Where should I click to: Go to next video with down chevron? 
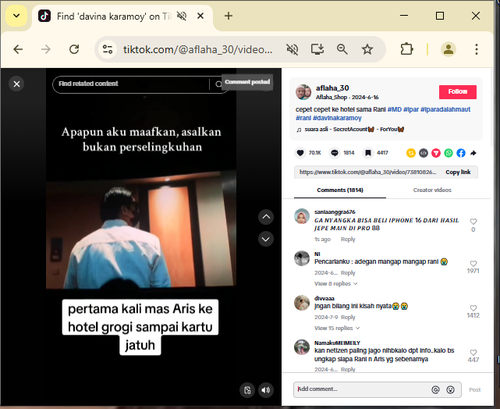click(266, 239)
